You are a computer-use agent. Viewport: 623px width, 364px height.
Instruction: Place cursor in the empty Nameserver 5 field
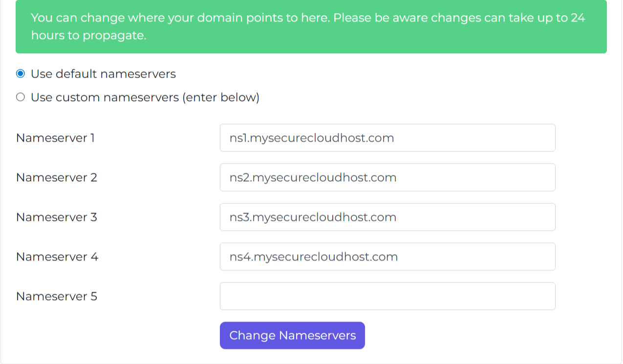point(387,296)
